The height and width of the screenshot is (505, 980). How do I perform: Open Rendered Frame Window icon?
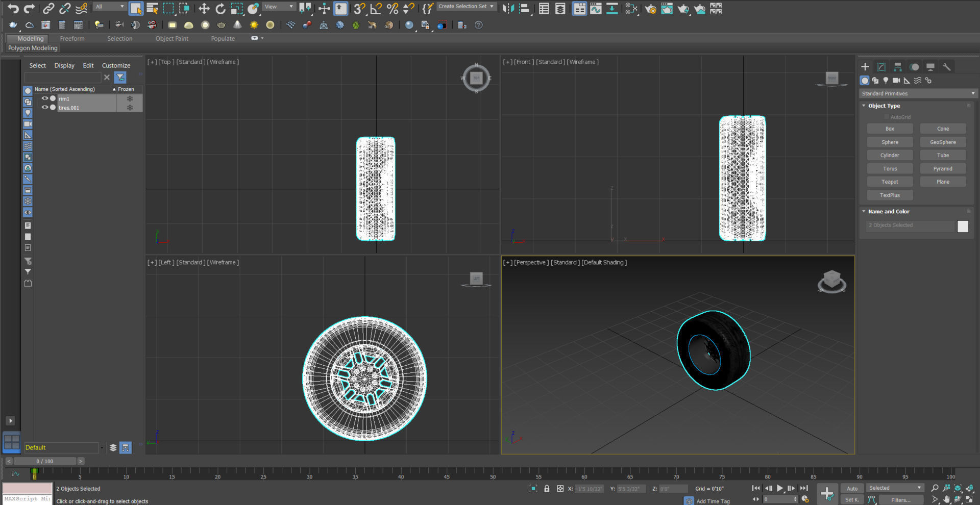(x=667, y=8)
